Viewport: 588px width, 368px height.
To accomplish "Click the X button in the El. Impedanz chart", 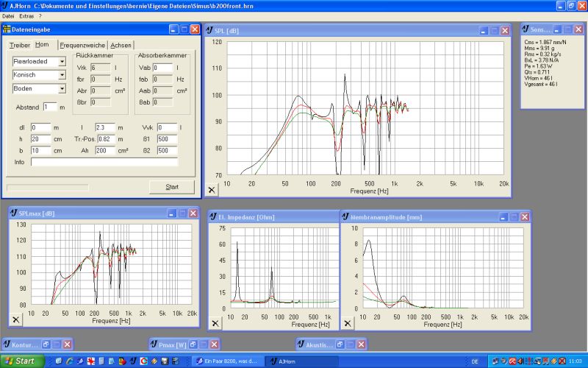I will (215, 322).
